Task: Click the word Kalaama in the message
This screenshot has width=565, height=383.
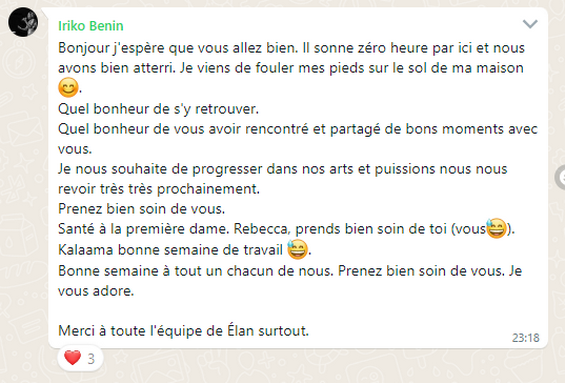Action: click(x=86, y=250)
